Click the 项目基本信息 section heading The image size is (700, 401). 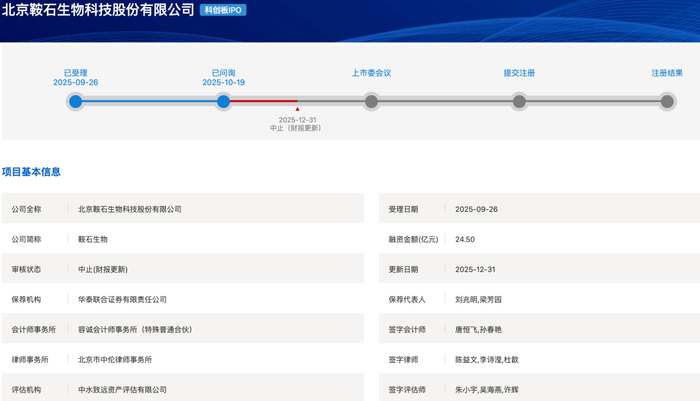pyautogui.click(x=31, y=172)
